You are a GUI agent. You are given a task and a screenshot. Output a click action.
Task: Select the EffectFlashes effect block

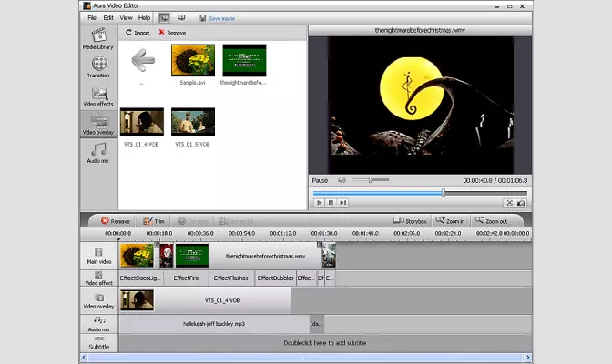click(x=231, y=278)
